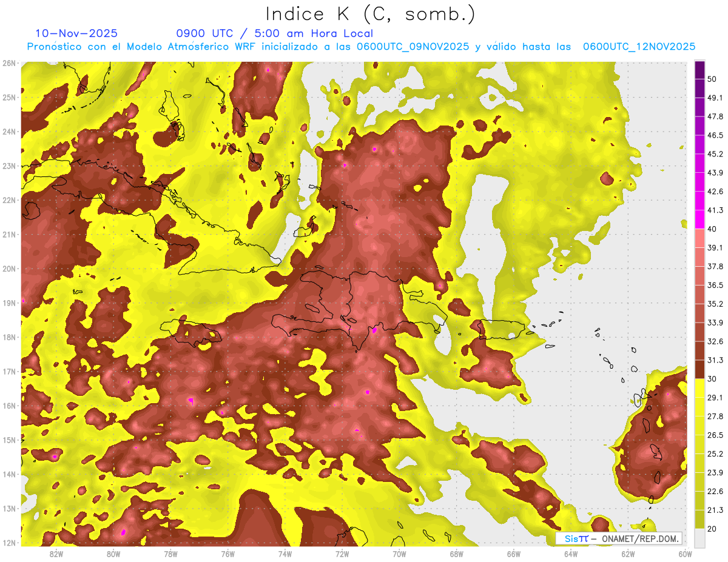Select the '29.1' colorbar label
The height and width of the screenshot is (562, 728).
715,397
